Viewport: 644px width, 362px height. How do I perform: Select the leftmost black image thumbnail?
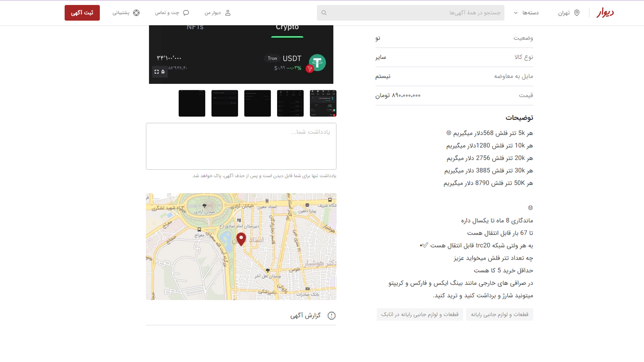click(192, 103)
